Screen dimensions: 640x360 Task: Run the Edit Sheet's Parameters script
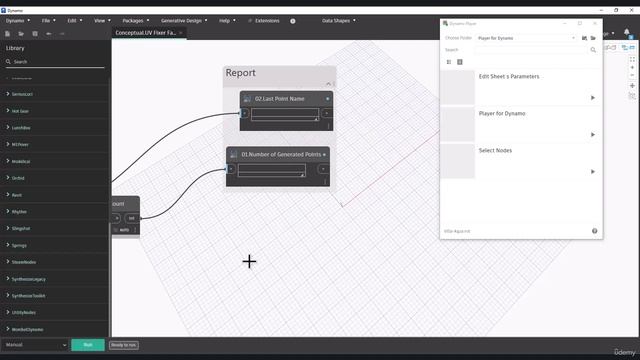pyautogui.click(x=593, y=98)
